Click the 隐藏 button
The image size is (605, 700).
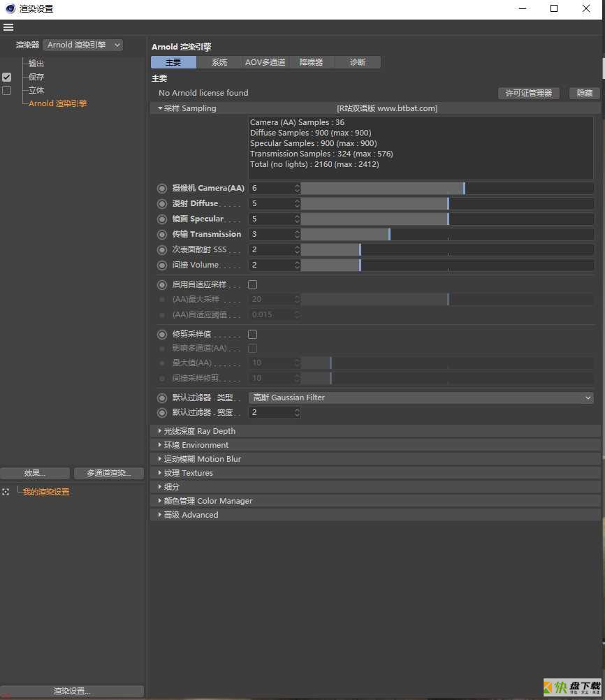585,93
